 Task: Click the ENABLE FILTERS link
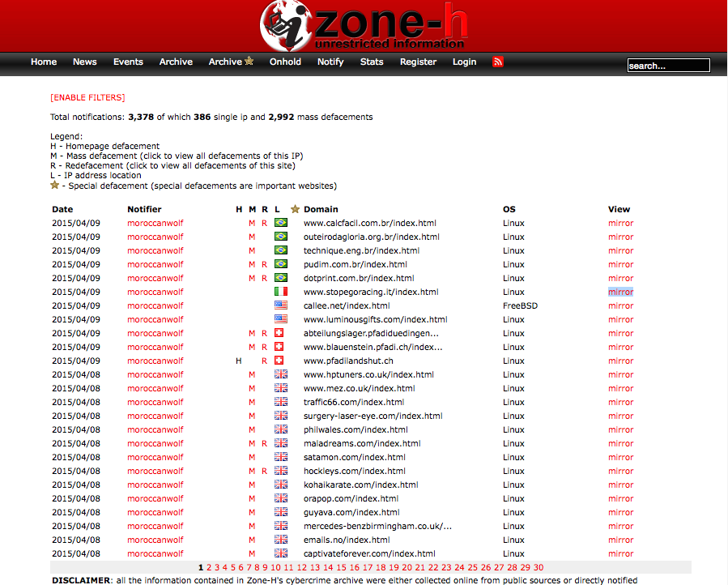tap(87, 97)
